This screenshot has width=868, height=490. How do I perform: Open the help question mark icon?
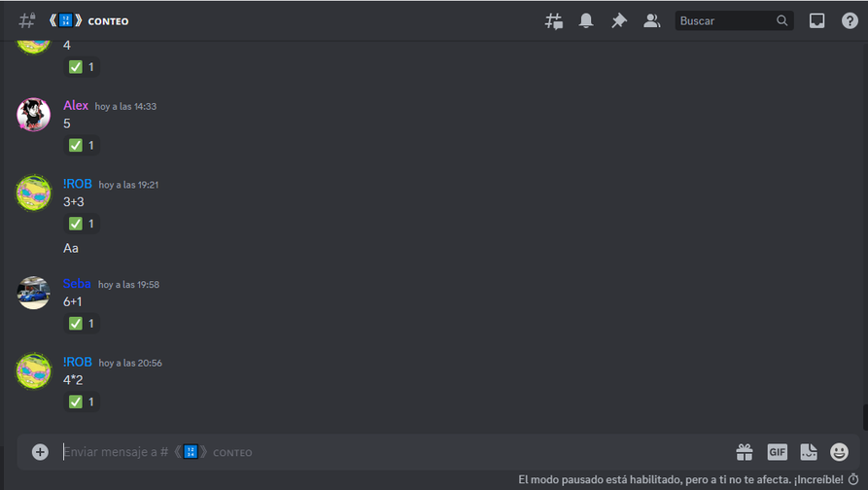(x=850, y=21)
